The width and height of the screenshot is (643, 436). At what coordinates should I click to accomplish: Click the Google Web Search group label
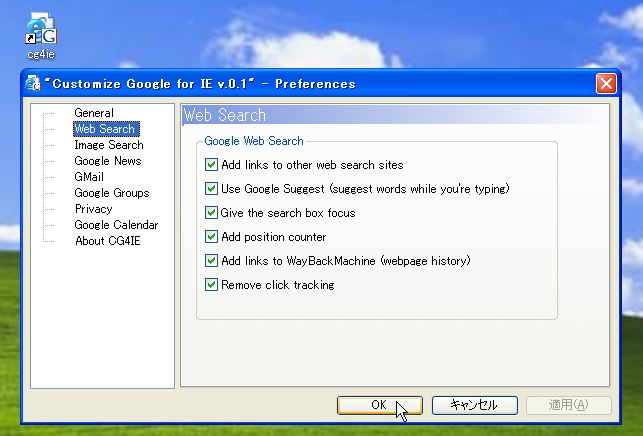coord(254,141)
